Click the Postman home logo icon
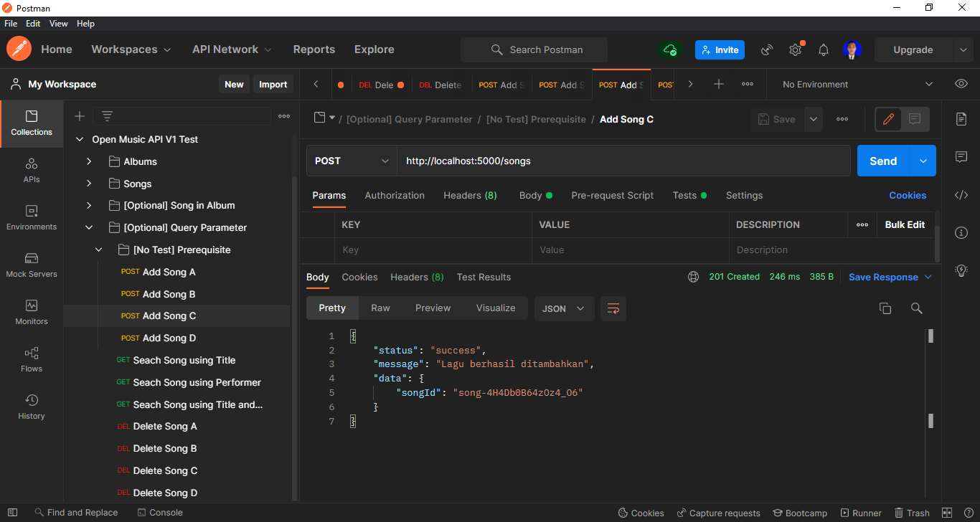 click(19, 49)
